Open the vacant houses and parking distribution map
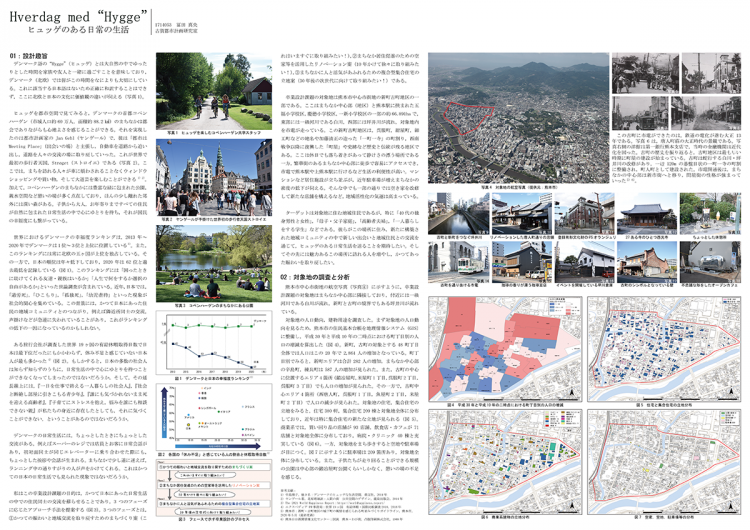Viewport: 750px width, 530px height. [x=664, y=462]
